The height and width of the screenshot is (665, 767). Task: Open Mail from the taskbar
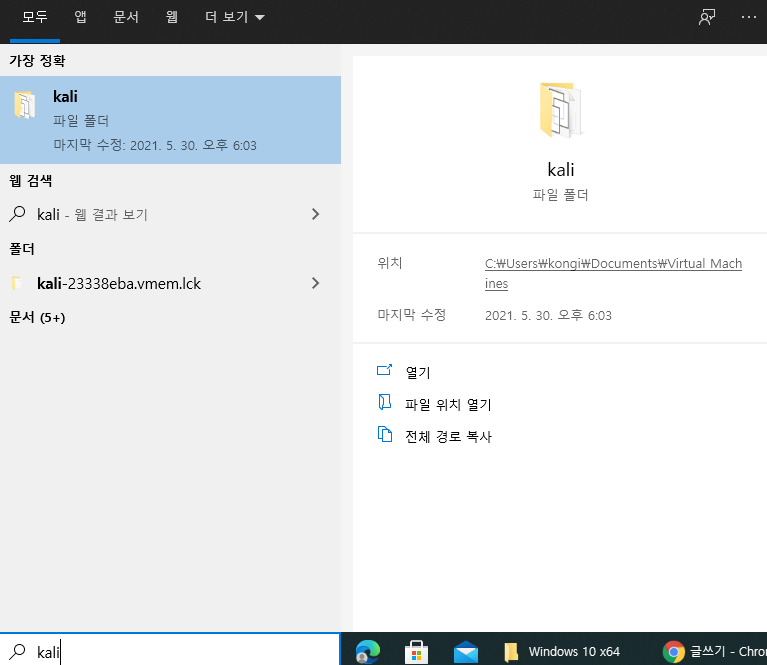click(x=466, y=652)
